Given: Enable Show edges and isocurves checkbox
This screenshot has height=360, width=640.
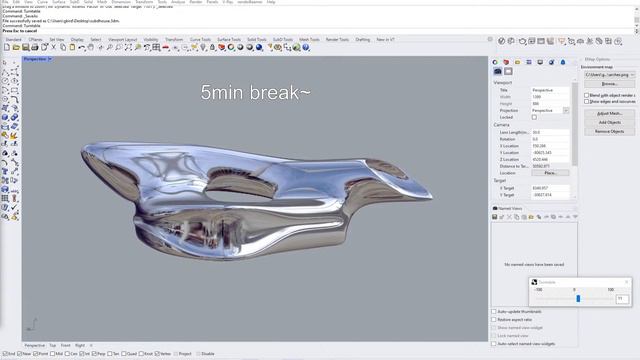Looking at the screenshot, I should 586,101.
